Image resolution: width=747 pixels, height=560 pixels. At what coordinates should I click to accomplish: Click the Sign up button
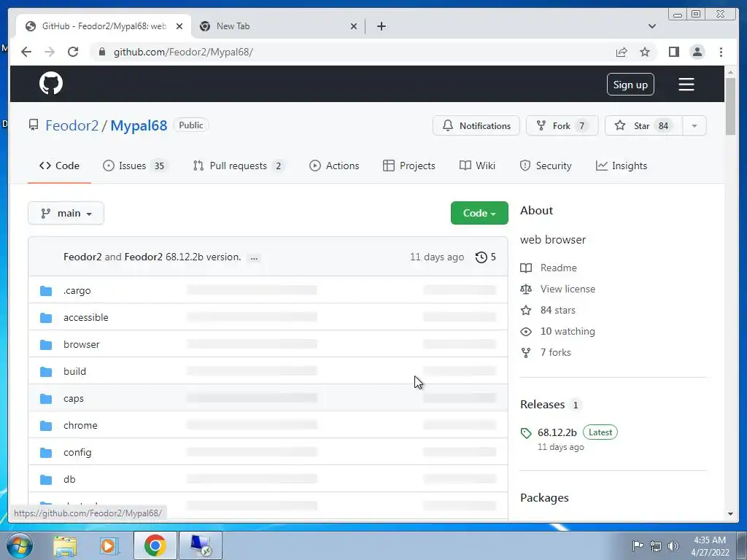[630, 85]
